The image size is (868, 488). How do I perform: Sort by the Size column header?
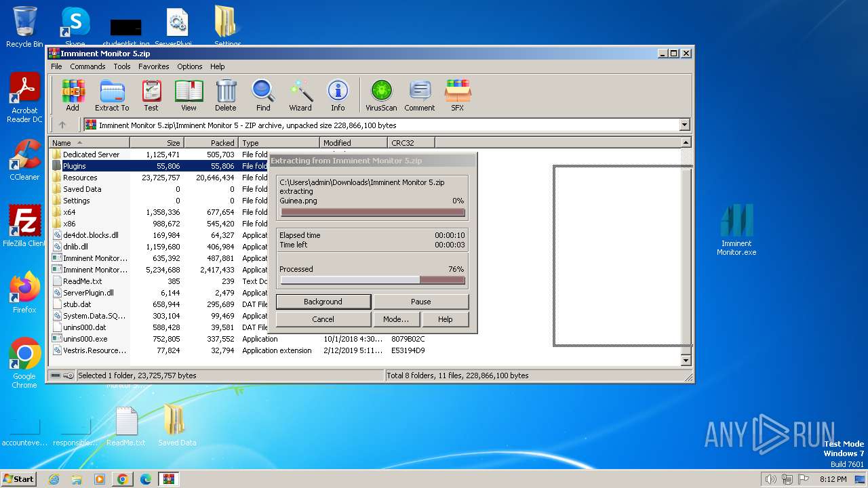point(157,142)
